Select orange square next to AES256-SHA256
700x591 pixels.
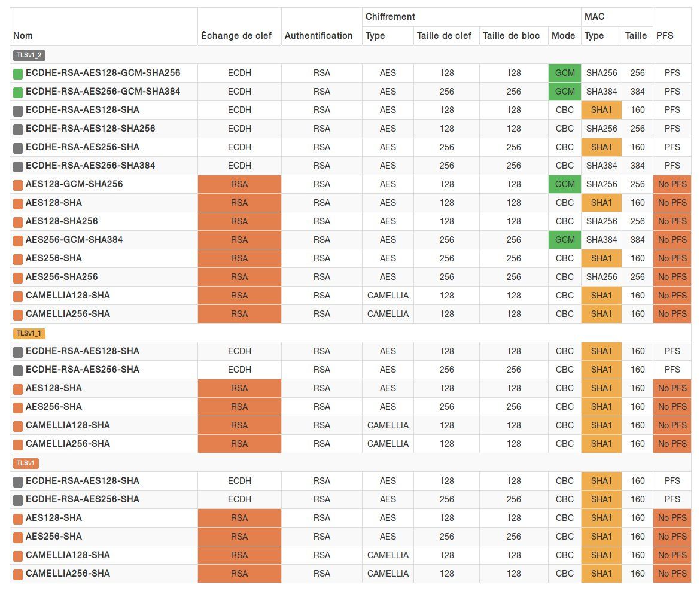[x=18, y=278]
